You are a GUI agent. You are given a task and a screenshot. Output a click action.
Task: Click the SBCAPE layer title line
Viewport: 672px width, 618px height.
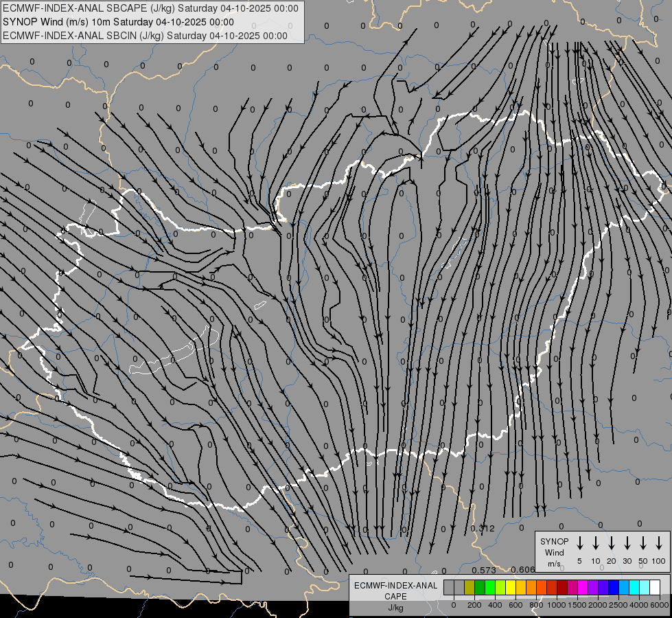click(x=151, y=8)
